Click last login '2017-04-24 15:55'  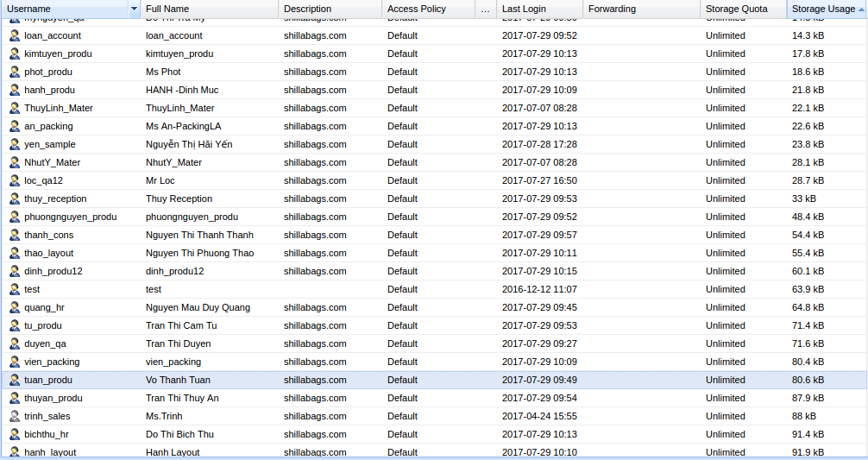coord(539,416)
